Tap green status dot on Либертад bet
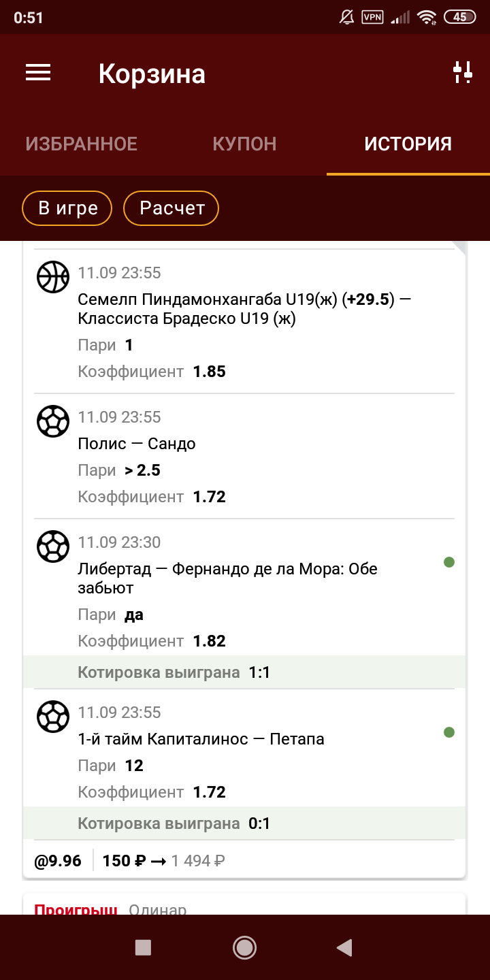The image size is (490, 980). click(x=448, y=562)
